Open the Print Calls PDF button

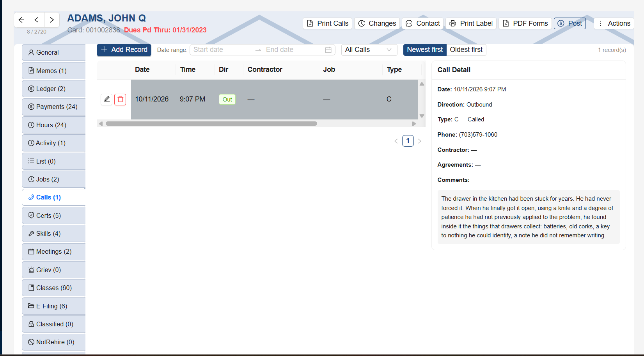click(328, 23)
